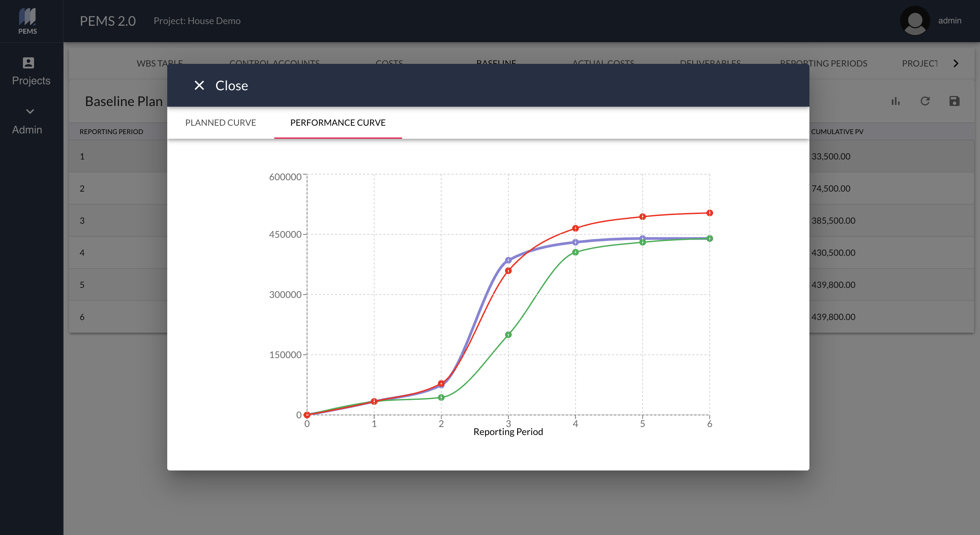Click the Admin sidebar label

click(27, 130)
